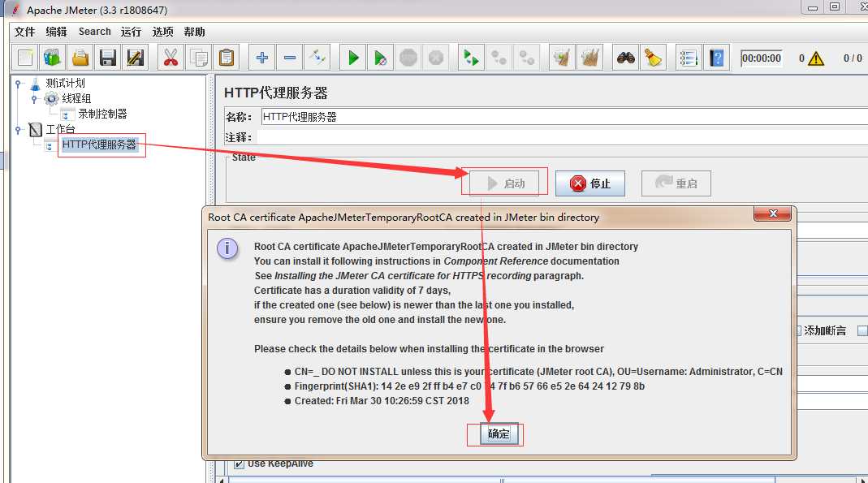This screenshot has width=868, height=483.
Task: Click the yellow warning triangle log indicator
Action: click(816, 58)
